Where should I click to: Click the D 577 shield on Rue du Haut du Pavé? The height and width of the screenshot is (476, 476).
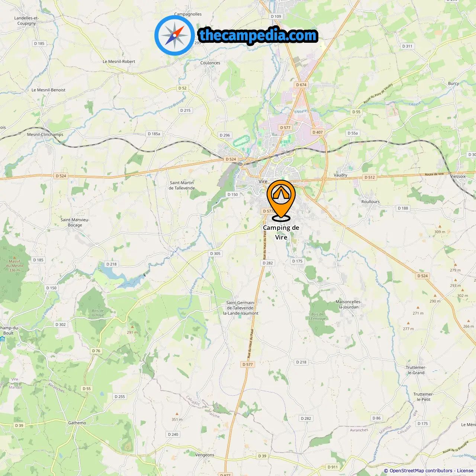(x=248, y=364)
